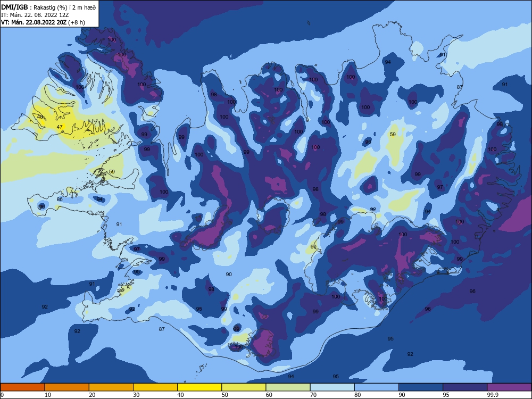
Task: Select the 40–50 bright yellow legend swatch
Action: [x=199, y=387]
